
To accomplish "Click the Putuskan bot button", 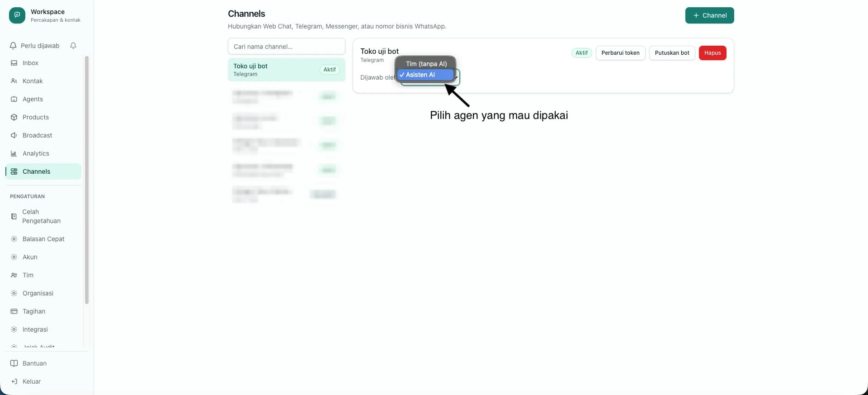I will pyautogui.click(x=672, y=53).
